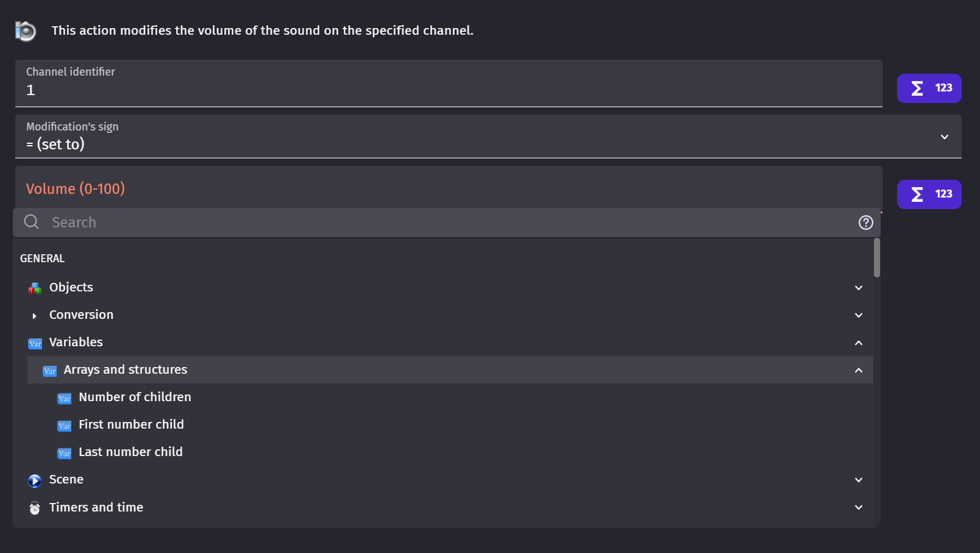Collapse the Variables category chevron
This screenshot has width=980, height=553.
pyautogui.click(x=858, y=343)
